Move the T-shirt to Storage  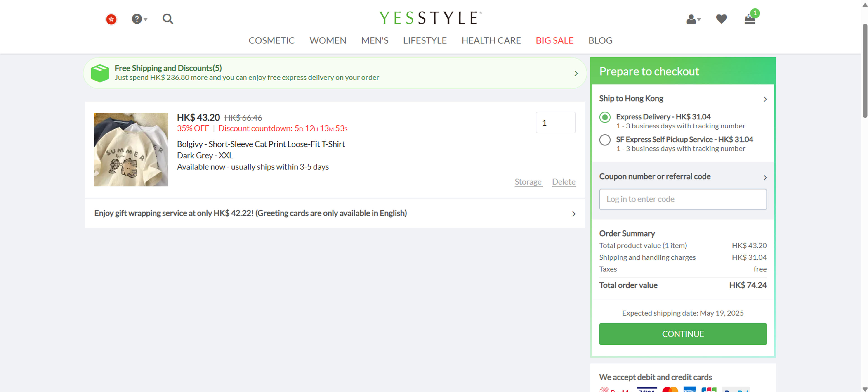[x=528, y=182]
